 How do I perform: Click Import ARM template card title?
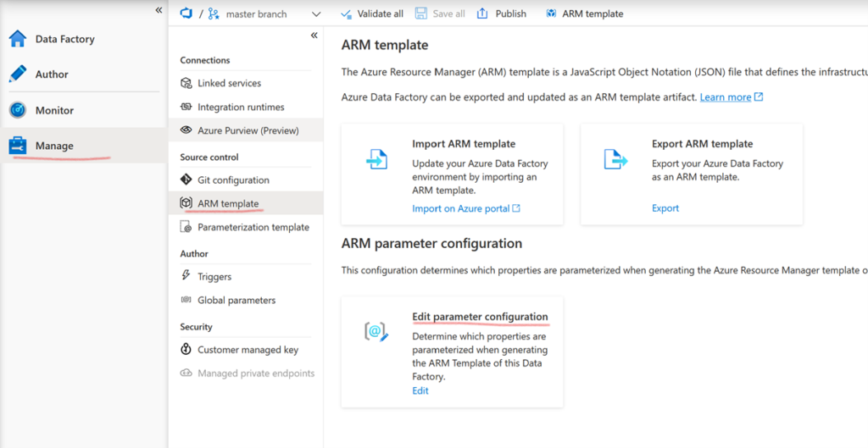click(464, 144)
